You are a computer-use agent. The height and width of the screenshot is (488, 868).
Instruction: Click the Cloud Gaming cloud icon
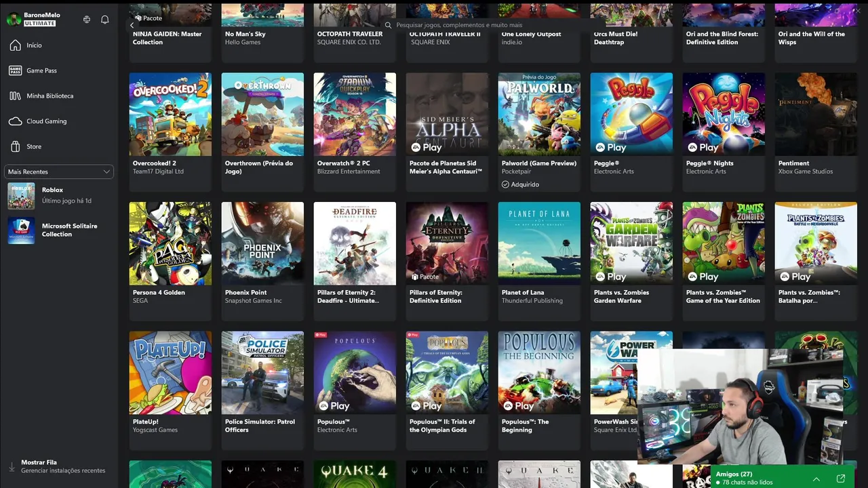pyautogui.click(x=15, y=121)
